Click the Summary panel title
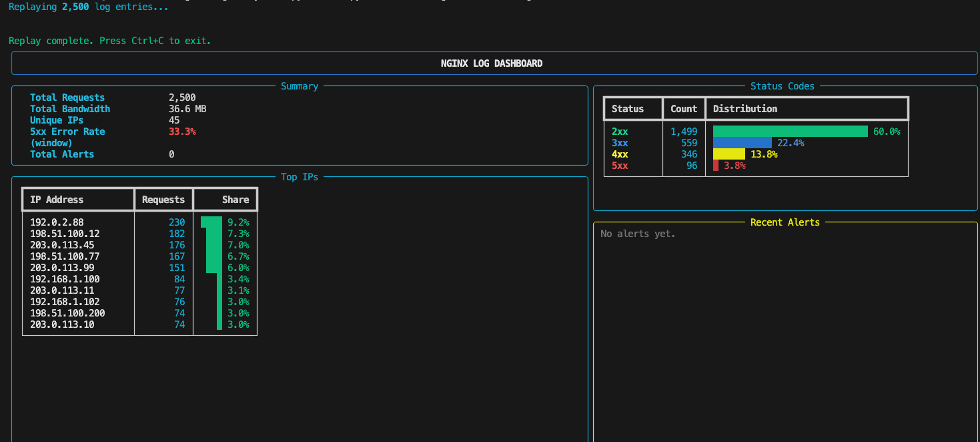Screen dimensions: 980x442 300,85
